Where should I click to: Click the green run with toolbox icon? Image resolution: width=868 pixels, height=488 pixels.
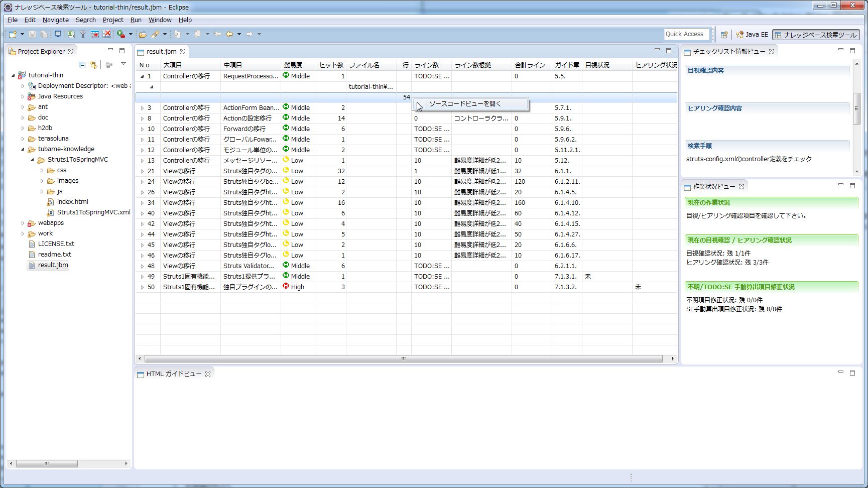(121, 34)
